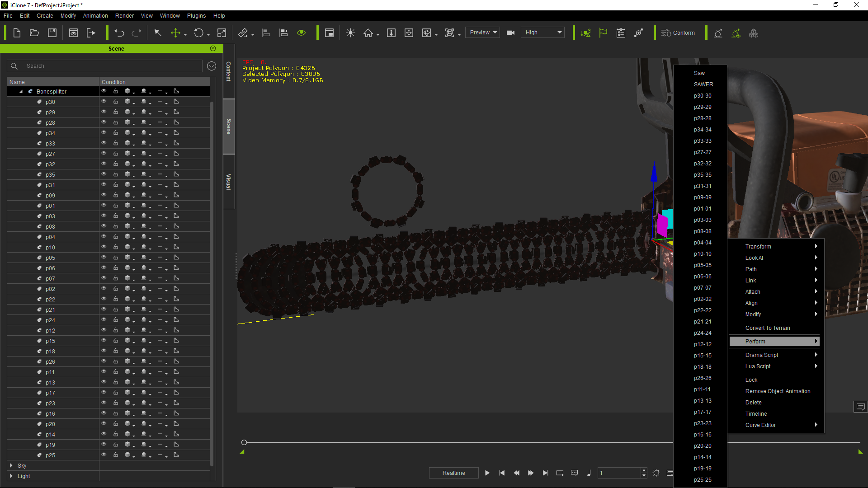The image size is (868, 488).
Task: Select the arrow Select tool
Action: 158,33
